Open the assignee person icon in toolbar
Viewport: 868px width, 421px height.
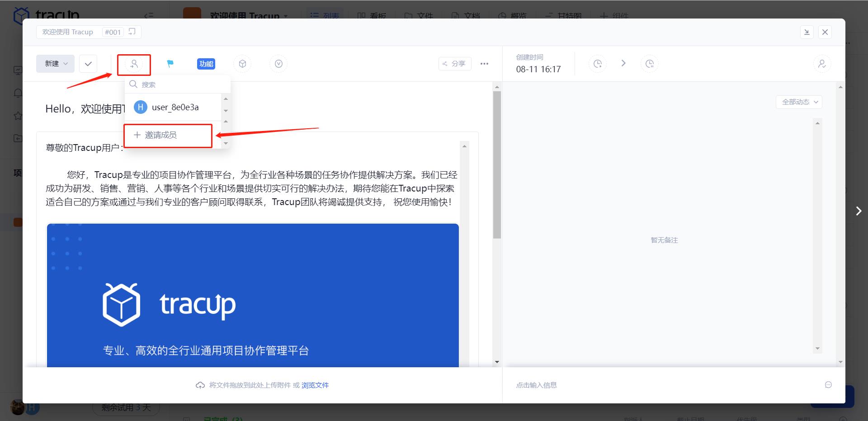(x=134, y=64)
